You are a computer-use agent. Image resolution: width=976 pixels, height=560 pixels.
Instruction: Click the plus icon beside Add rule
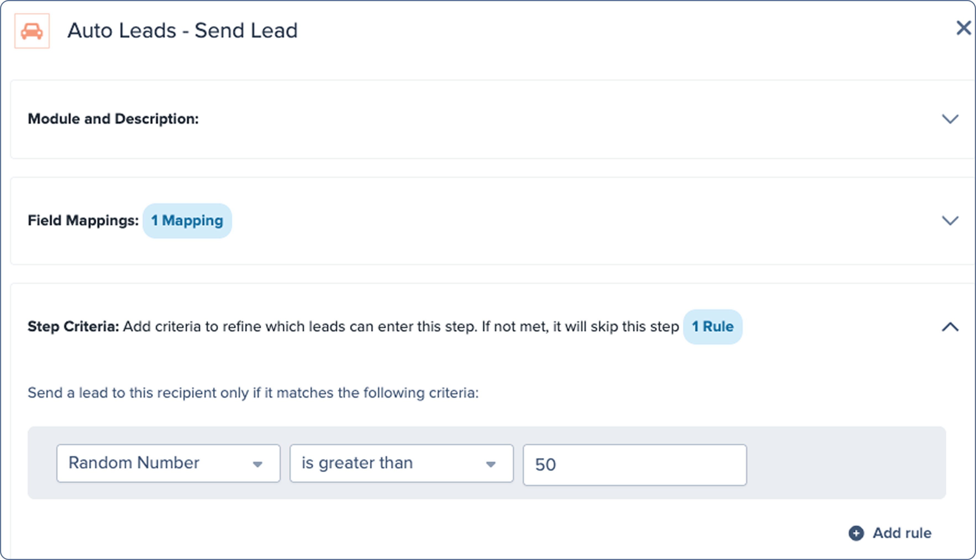point(856,533)
